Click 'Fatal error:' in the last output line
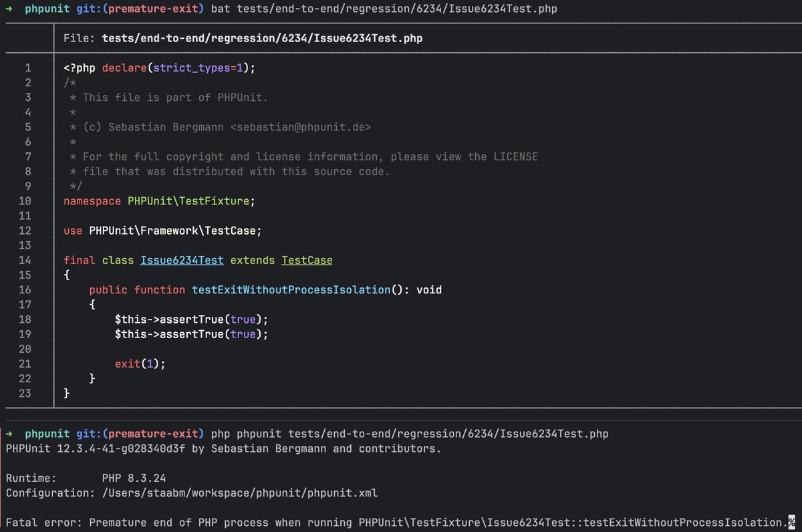Viewport: 802px width, 532px height. pyautogui.click(x=43, y=523)
